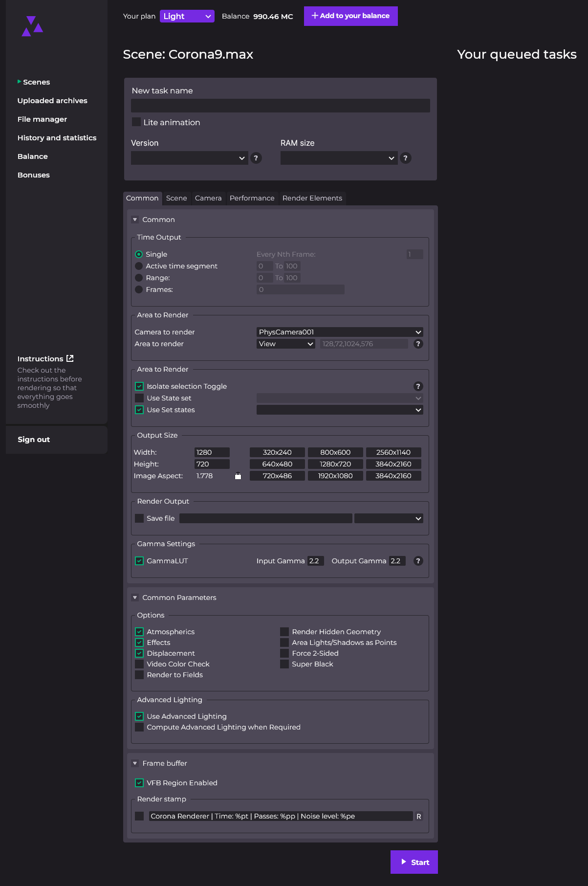Viewport: 588px width, 886px height.
Task: Open Instructions external link icon
Action: click(70, 358)
